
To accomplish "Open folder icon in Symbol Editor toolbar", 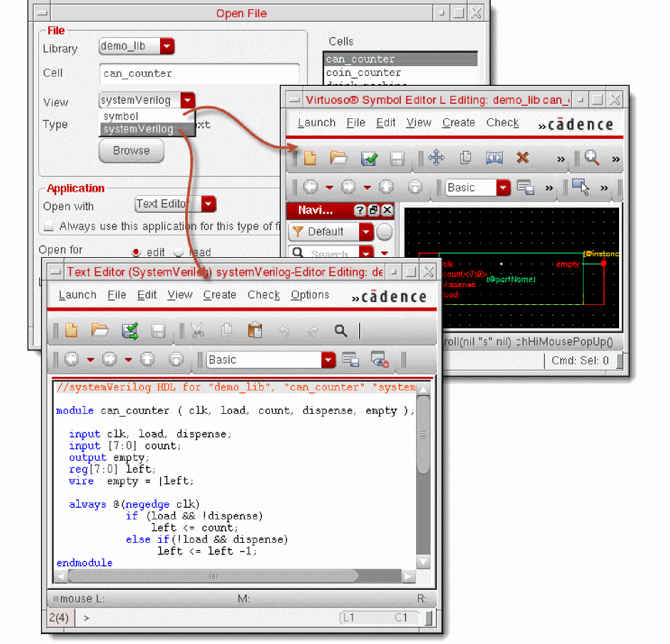I will [339, 158].
